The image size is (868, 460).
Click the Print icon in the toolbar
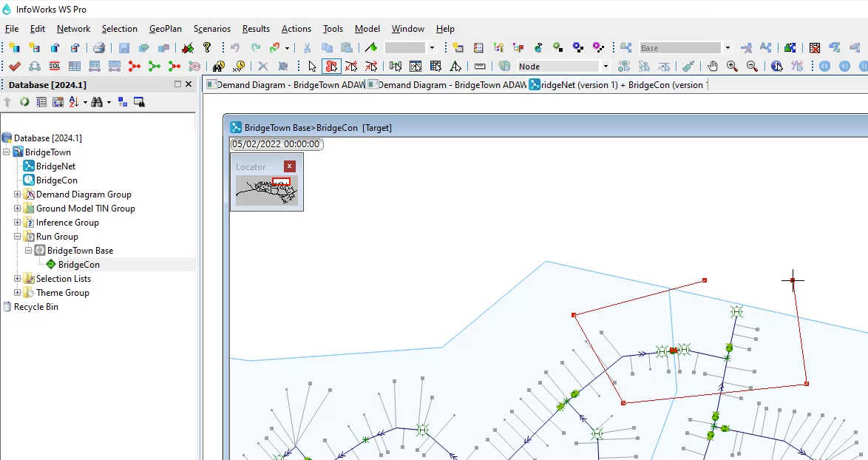[99, 47]
